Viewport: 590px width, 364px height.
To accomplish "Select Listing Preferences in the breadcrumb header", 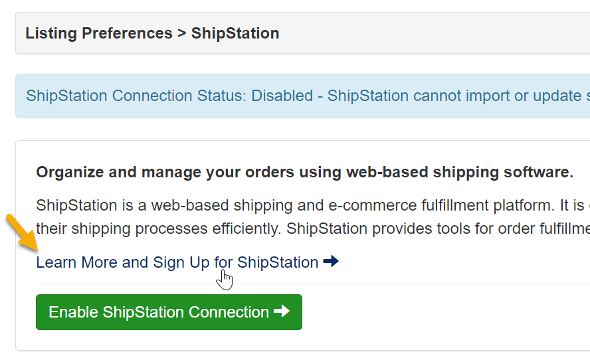I will (98, 33).
